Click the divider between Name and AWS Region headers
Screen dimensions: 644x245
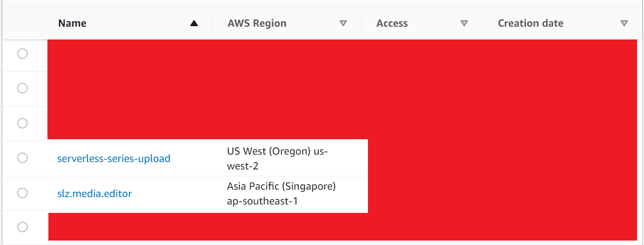coord(212,23)
